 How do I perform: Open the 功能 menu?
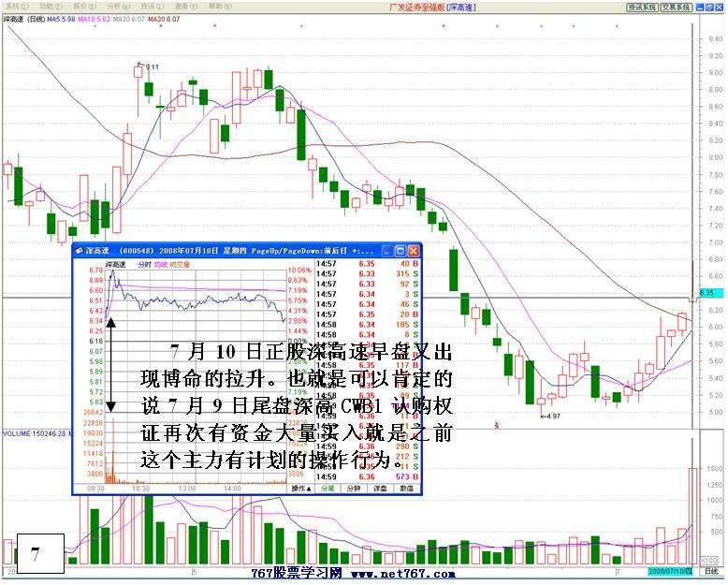pos(51,6)
